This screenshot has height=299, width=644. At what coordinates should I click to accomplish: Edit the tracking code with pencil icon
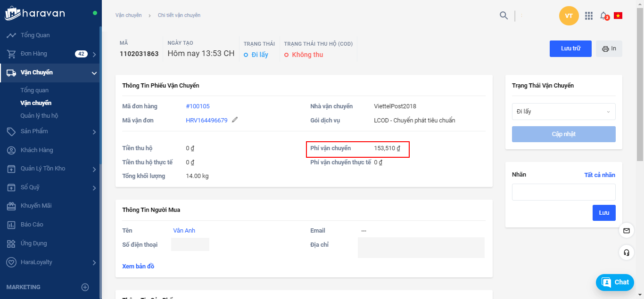[235, 120]
